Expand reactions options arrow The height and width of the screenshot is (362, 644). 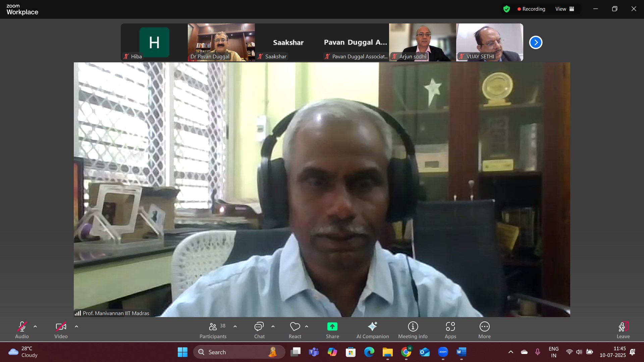pyautogui.click(x=307, y=326)
